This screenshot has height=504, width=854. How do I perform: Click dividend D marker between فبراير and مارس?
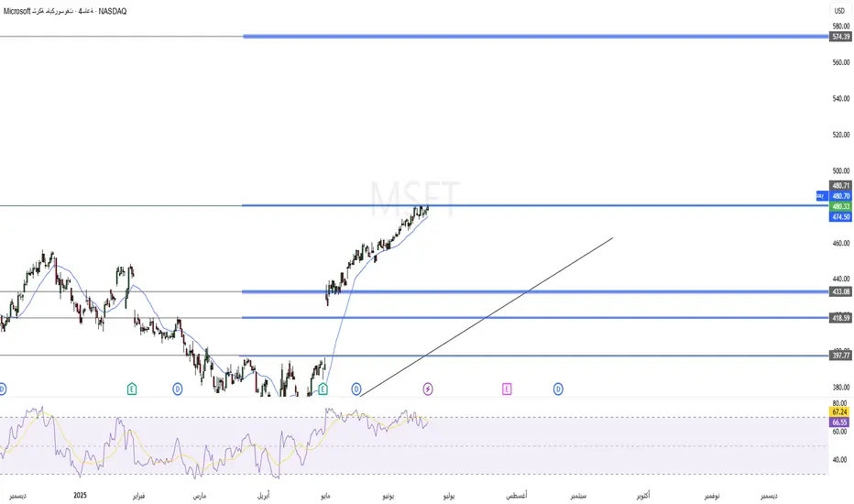[178, 389]
